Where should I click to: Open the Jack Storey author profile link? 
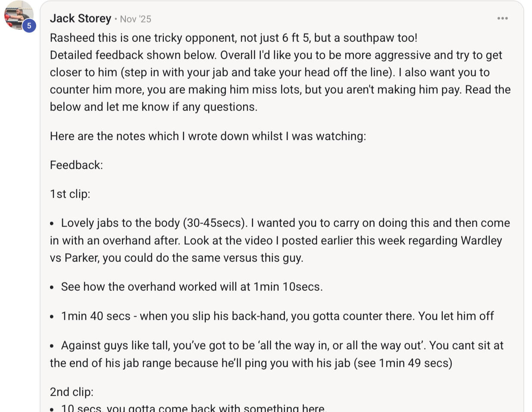tap(81, 19)
